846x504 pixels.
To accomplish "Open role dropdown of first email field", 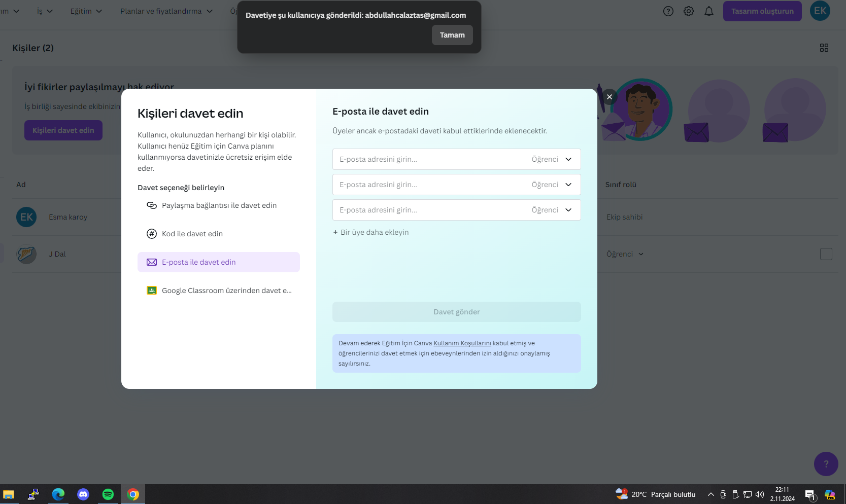I will click(552, 159).
